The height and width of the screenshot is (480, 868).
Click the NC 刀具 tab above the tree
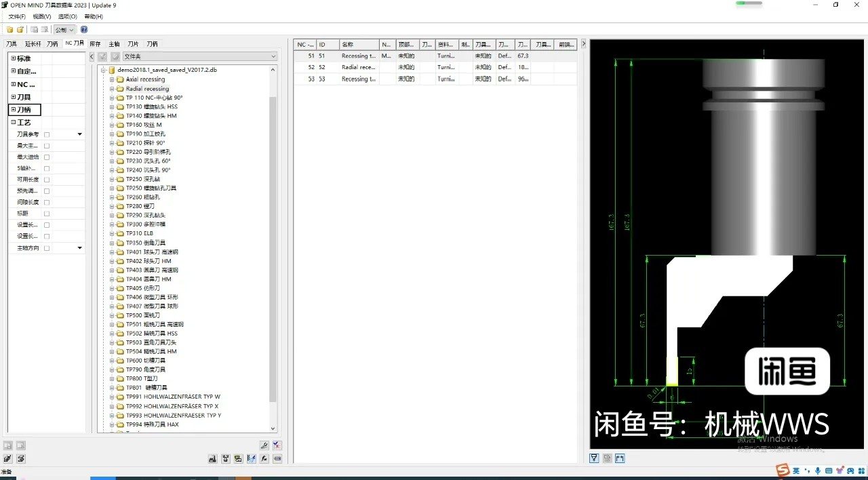74,43
